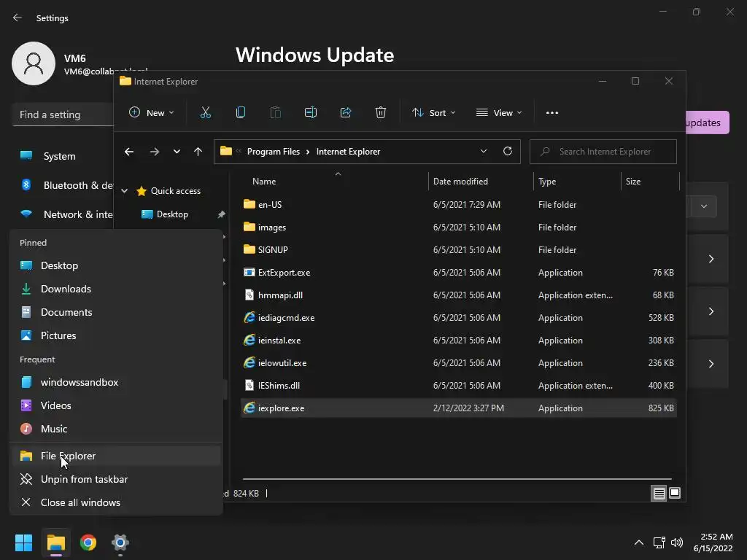747x560 pixels.
Task: Open the See more ellipsis menu
Action: (552, 113)
